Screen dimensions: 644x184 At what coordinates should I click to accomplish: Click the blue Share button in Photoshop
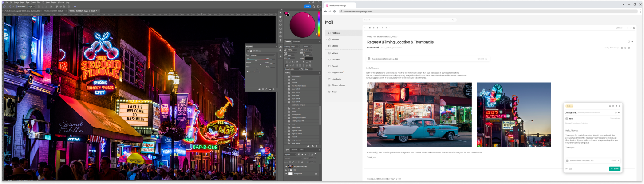click(x=308, y=7)
